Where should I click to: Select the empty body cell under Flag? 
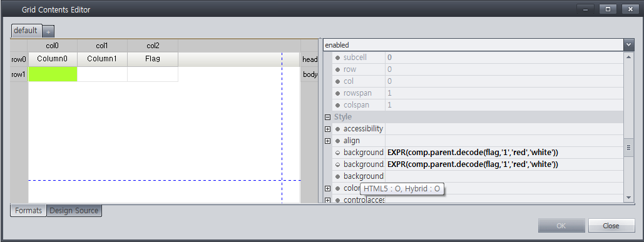(152, 74)
